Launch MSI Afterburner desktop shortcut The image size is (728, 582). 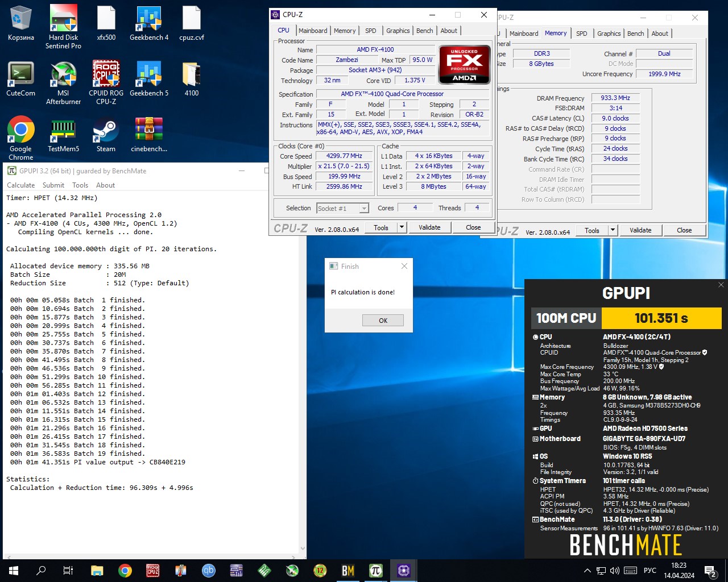tap(63, 83)
